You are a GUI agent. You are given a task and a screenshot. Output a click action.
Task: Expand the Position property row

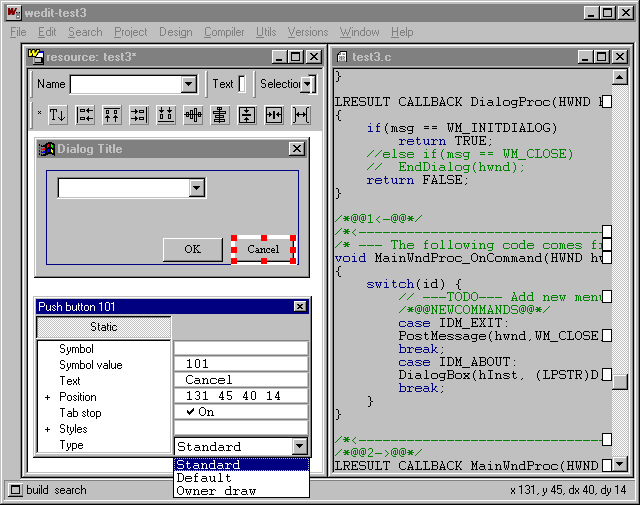coord(47,397)
